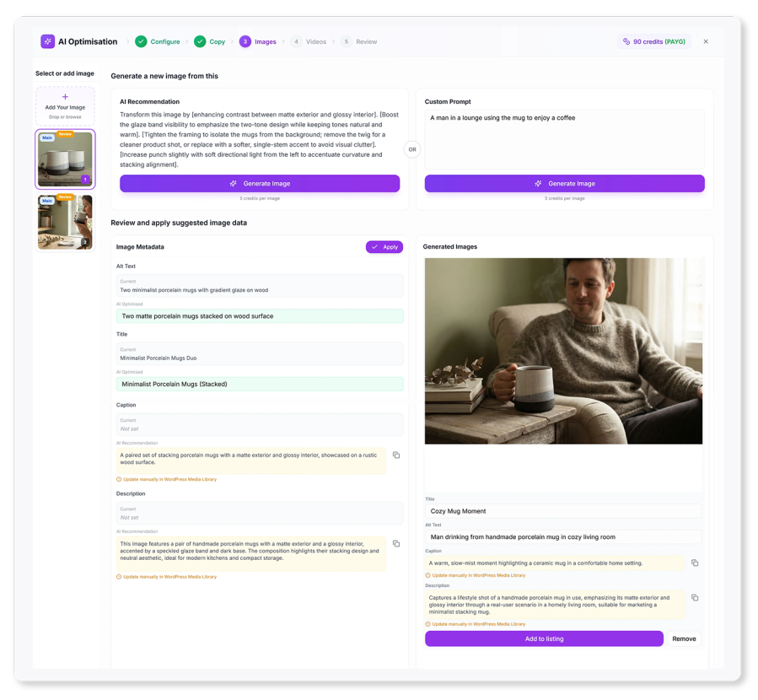Go to the Configure step
758x700 pixels.
pos(158,41)
